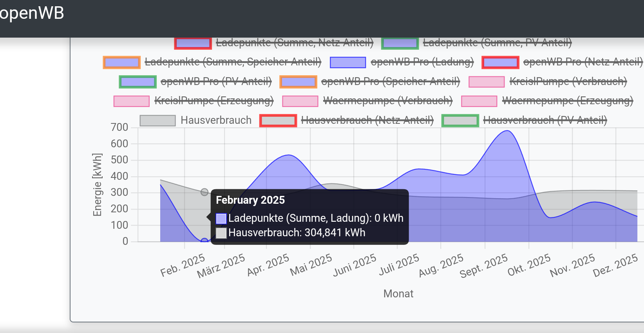This screenshot has width=644, height=333.
Task: Toggle Ladepunkte (Summe, Netz-Anteil) legend swatch
Action: click(x=193, y=43)
